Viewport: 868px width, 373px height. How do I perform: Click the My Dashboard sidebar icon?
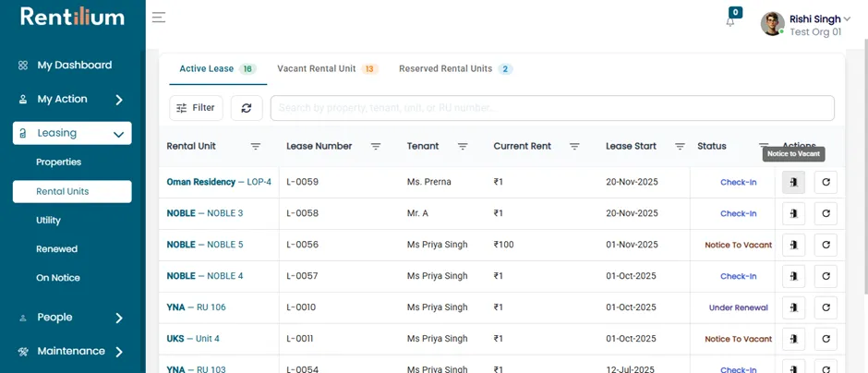[x=23, y=66]
